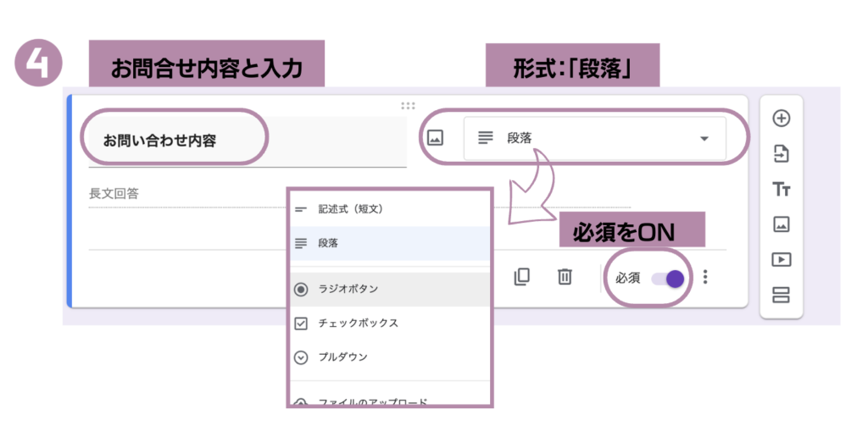Screen dimensions: 868x448
Task: Add title and description with Tт icon
Action: [x=781, y=190]
